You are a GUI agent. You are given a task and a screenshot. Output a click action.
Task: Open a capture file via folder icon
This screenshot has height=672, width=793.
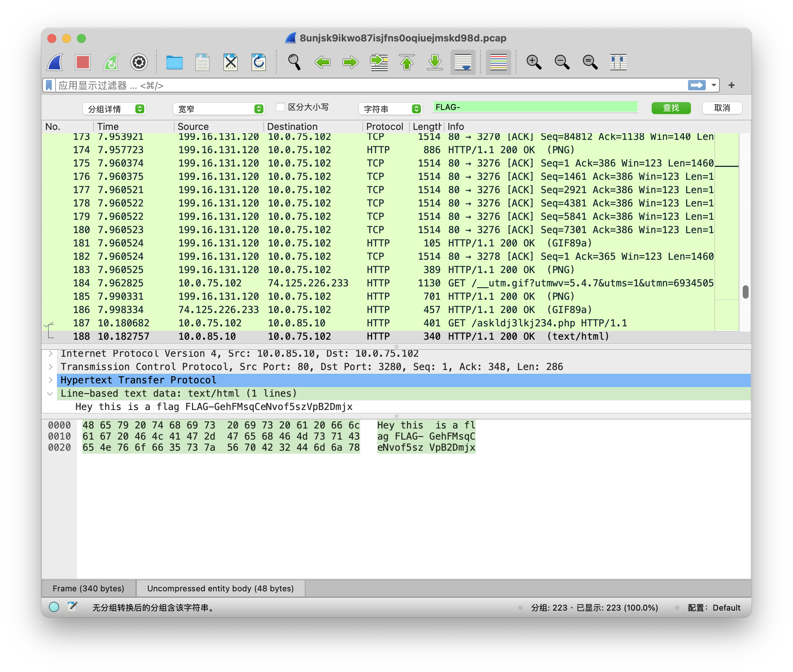[x=174, y=62]
